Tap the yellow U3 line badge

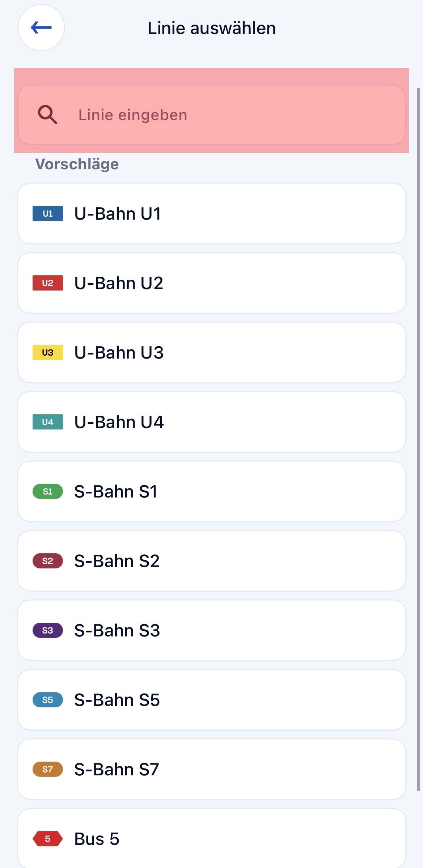point(48,352)
